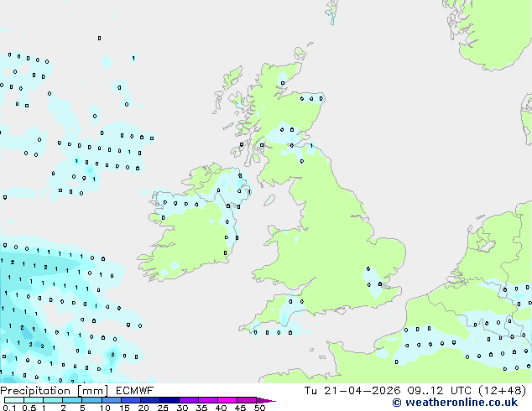This screenshot has height=411, width=532.
Task: Click the '15' legend scale label
Action: pos(124,408)
